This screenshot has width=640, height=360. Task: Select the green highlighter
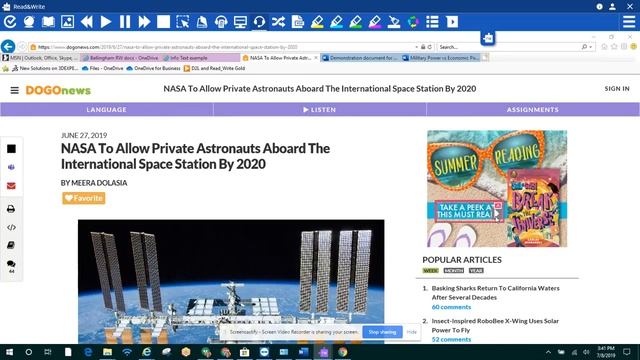(356, 22)
